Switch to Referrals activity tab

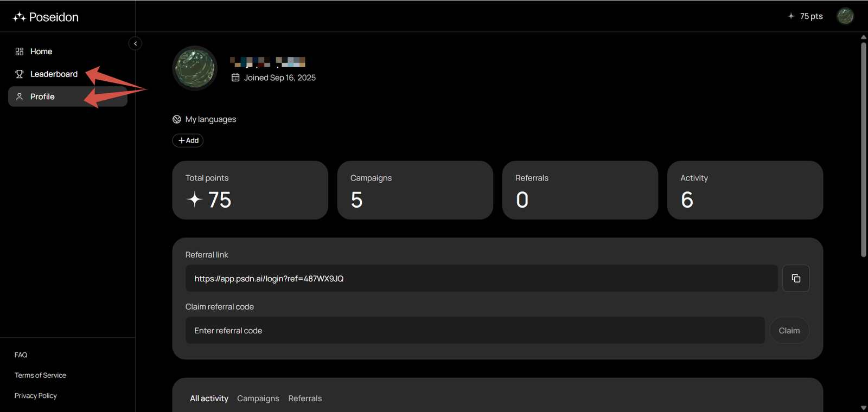[305, 398]
